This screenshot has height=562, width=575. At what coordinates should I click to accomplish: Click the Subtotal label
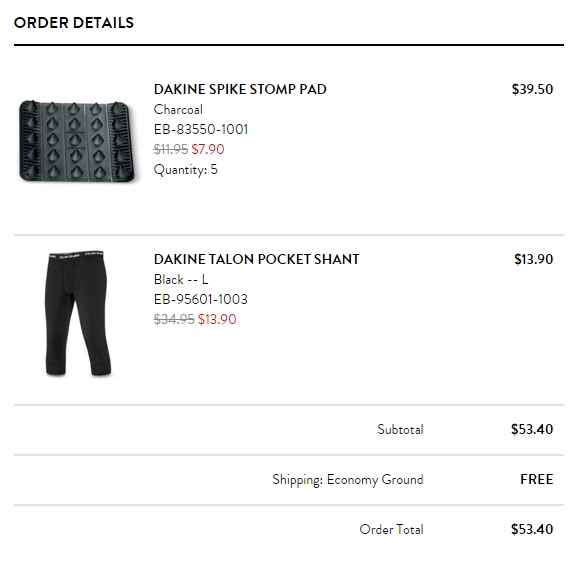(400, 429)
